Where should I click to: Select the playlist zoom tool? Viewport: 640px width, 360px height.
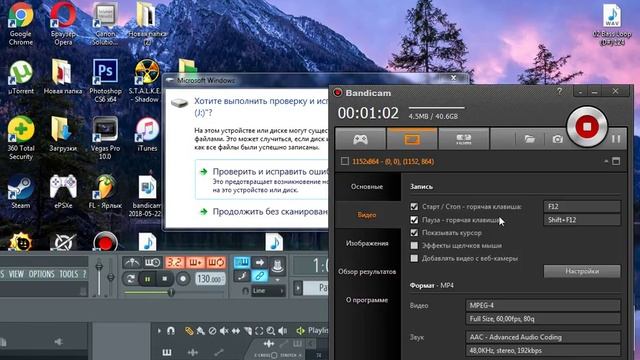pyautogui.click(x=270, y=331)
